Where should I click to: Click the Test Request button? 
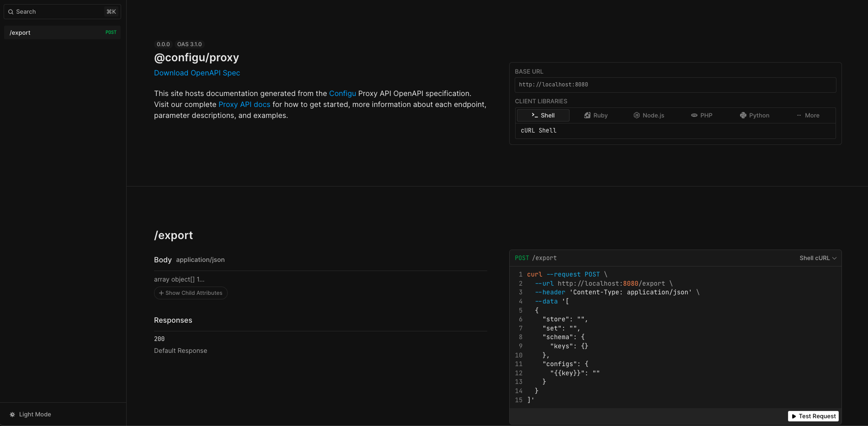click(x=813, y=416)
